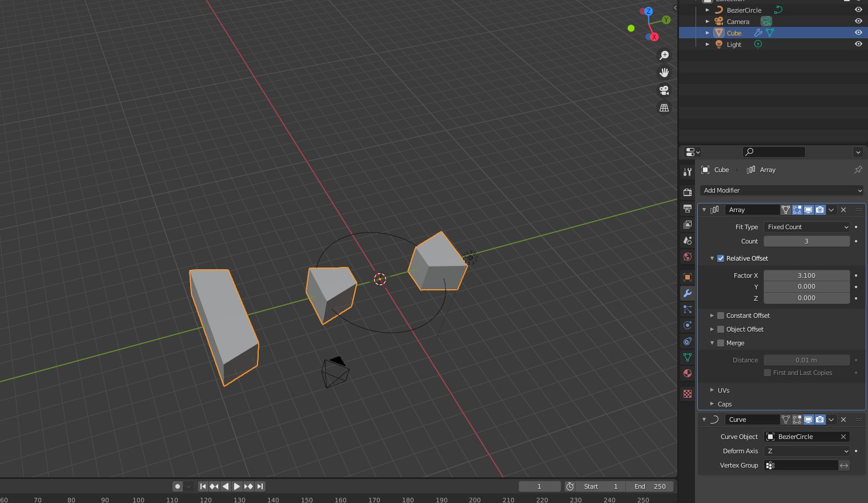The width and height of the screenshot is (868, 503).
Task: Remove the Curve modifier with X
Action: coord(843,420)
